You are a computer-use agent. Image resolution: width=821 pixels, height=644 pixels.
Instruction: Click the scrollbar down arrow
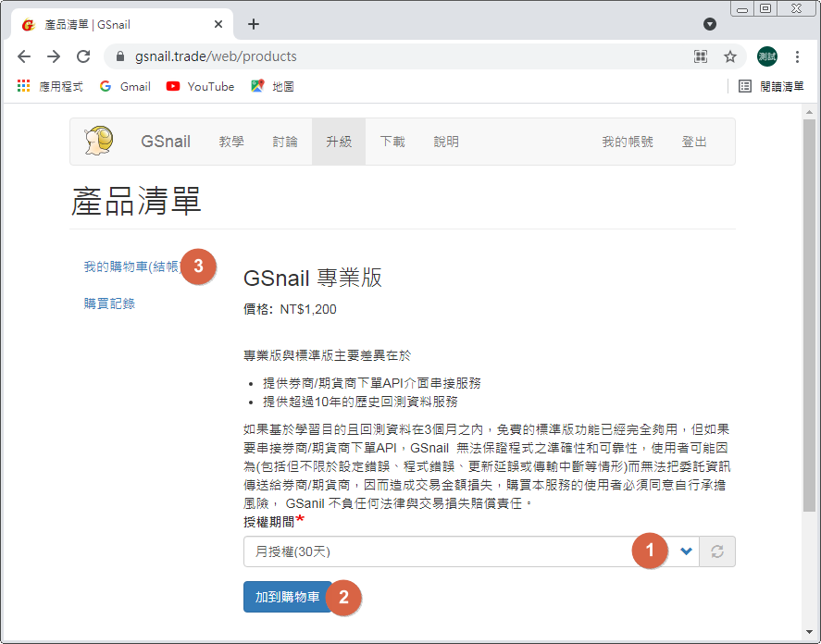click(810, 632)
